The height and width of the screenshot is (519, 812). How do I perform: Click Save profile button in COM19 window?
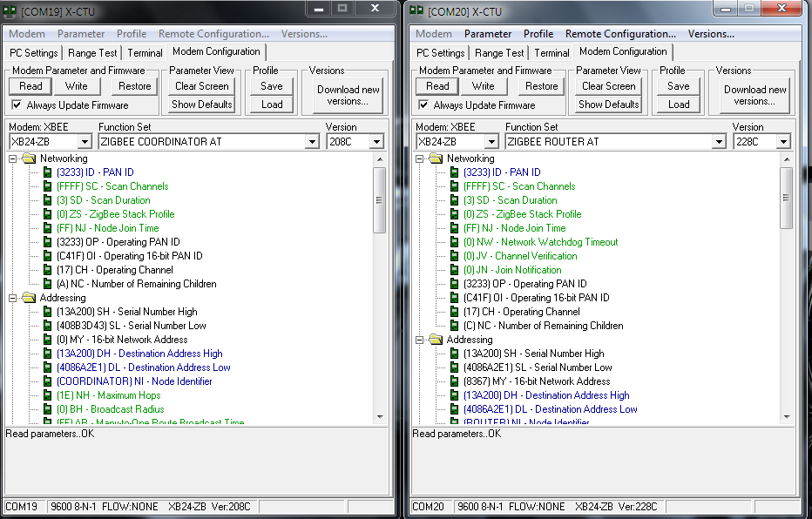[272, 86]
